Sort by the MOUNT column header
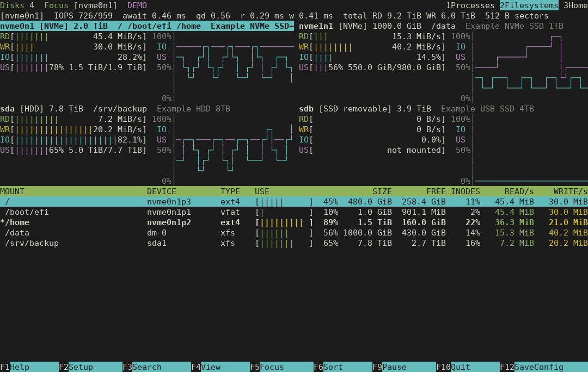 12,191
